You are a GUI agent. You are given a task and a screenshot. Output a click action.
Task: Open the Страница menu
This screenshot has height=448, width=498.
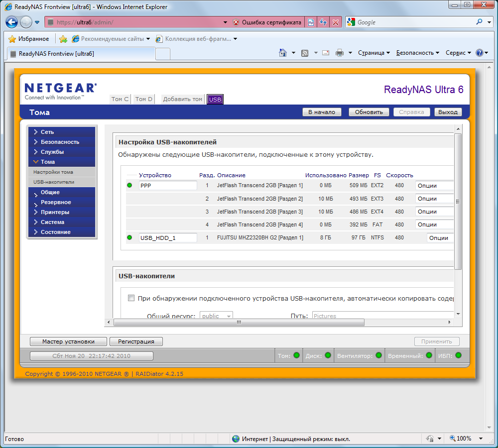coord(374,53)
